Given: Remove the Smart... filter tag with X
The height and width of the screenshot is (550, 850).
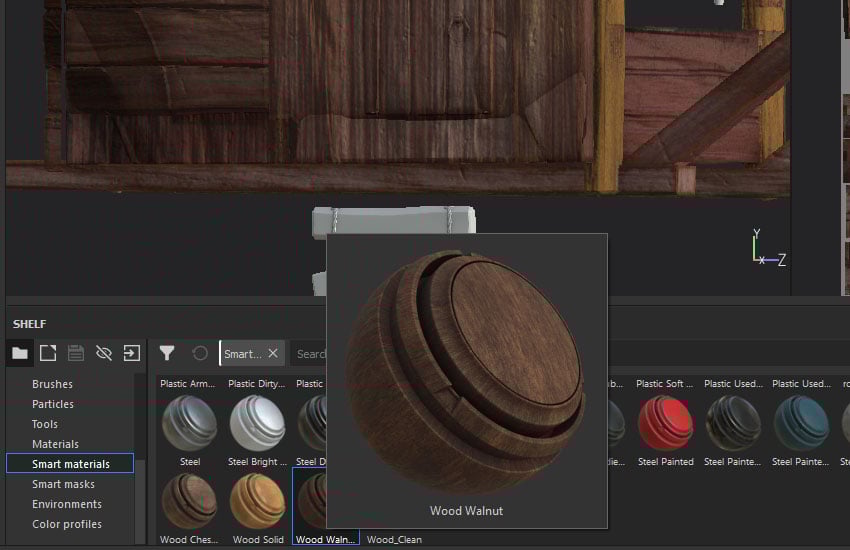Looking at the screenshot, I should [273, 353].
